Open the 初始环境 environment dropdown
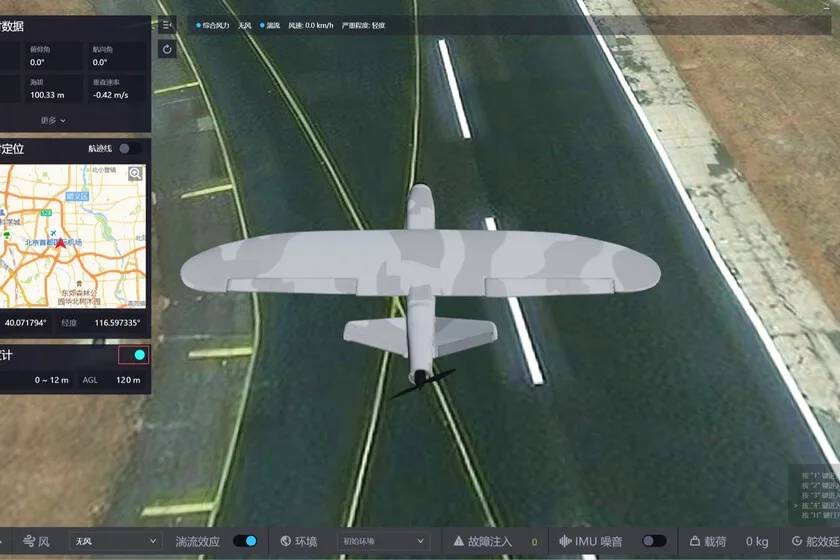 coord(383,541)
